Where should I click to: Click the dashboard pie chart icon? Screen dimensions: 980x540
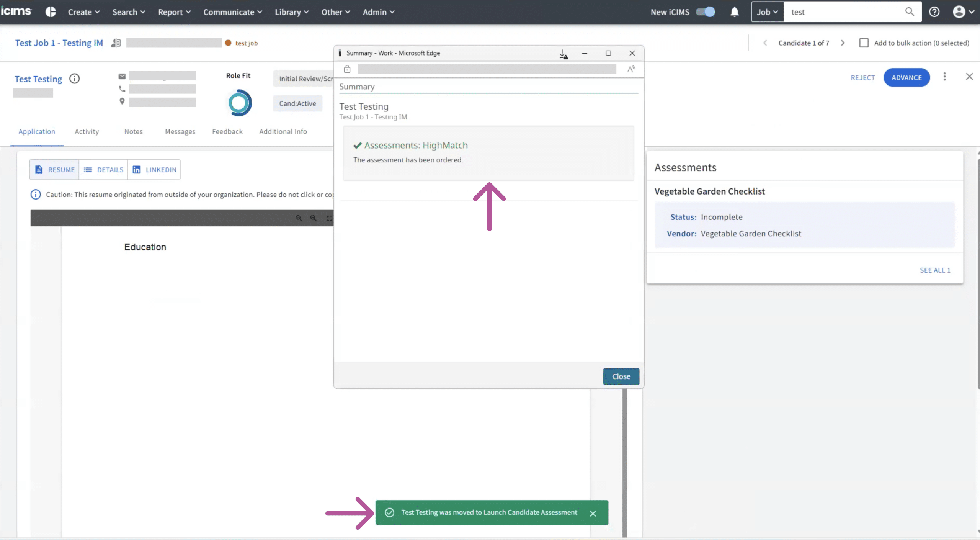click(51, 12)
